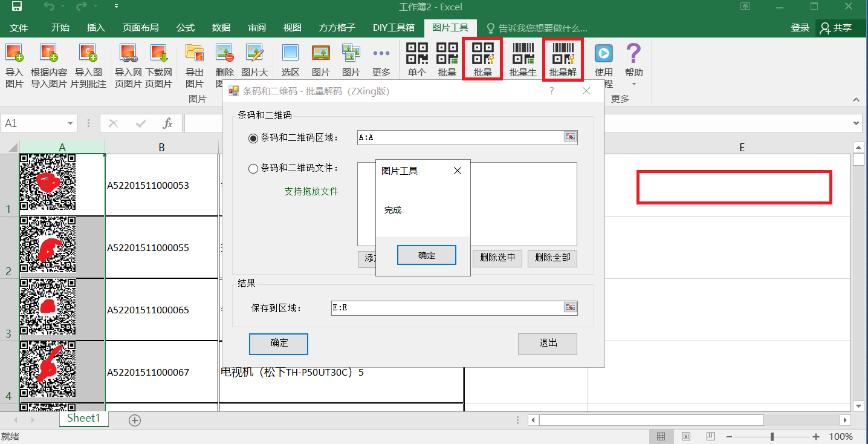Click the 删除选中 button
This screenshot has height=444, width=868.
point(497,258)
